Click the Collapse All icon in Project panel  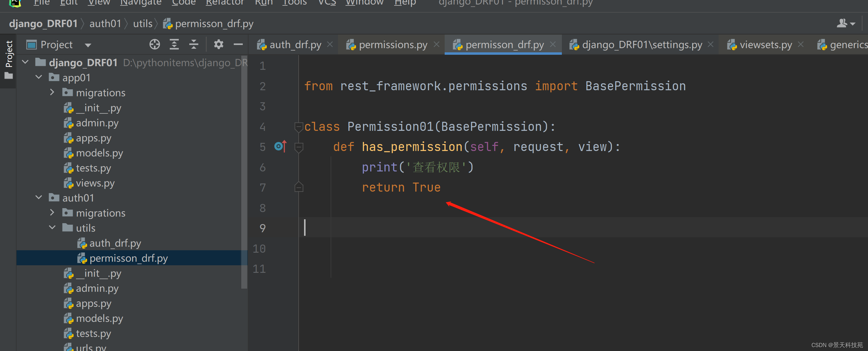coord(194,45)
